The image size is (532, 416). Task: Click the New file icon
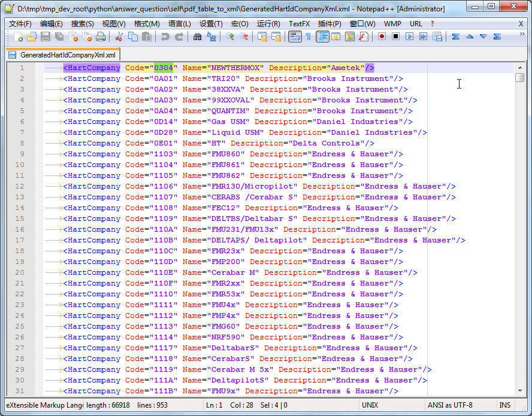[x=18, y=37]
